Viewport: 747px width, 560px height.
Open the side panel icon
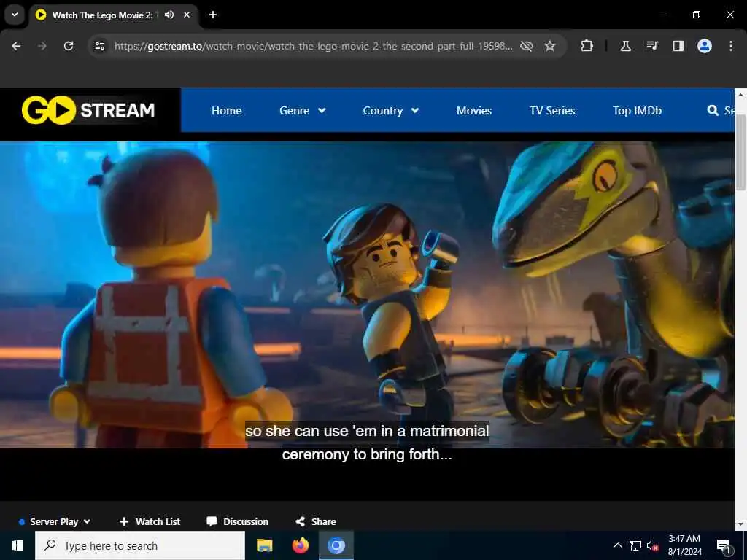pos(678,46)
